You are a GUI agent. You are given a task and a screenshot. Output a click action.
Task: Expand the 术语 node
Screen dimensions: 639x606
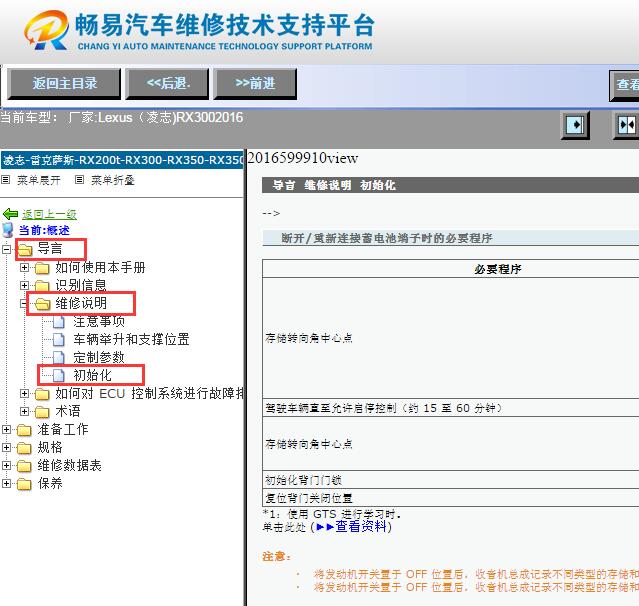pos(24,411)
